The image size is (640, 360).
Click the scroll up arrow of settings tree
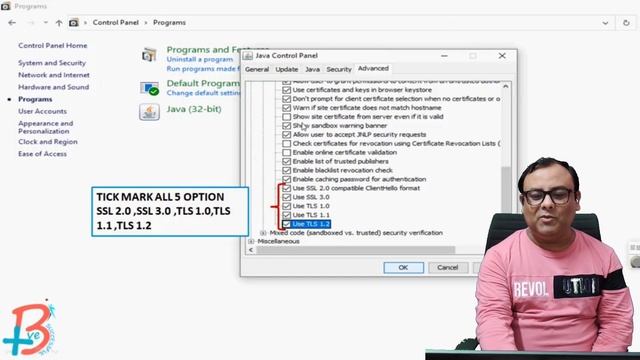[506, 87]
